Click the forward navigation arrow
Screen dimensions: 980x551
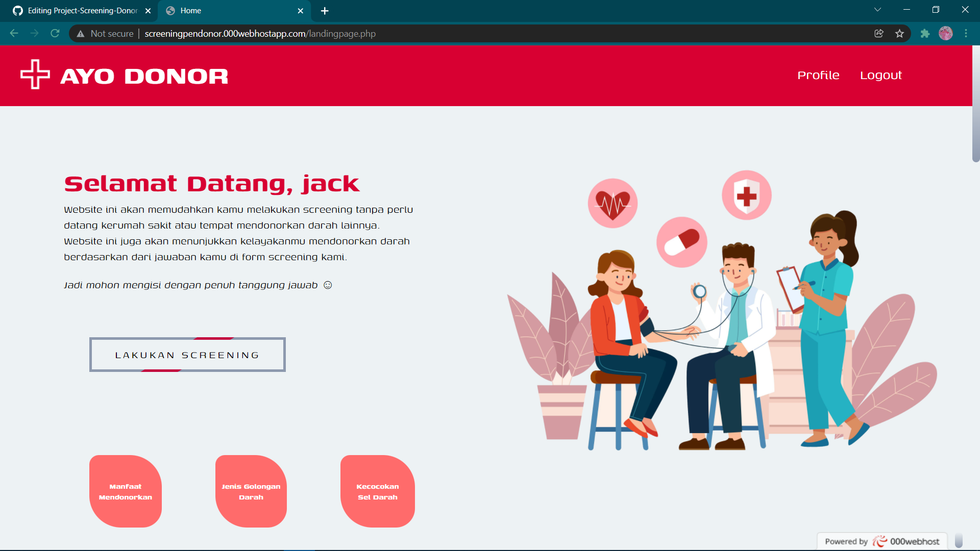(34, 33)
